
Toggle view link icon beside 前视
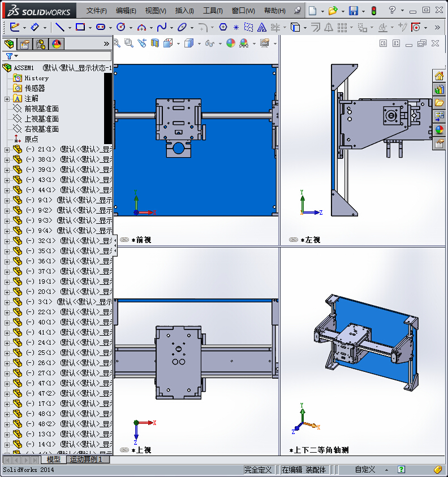point(124,240)
